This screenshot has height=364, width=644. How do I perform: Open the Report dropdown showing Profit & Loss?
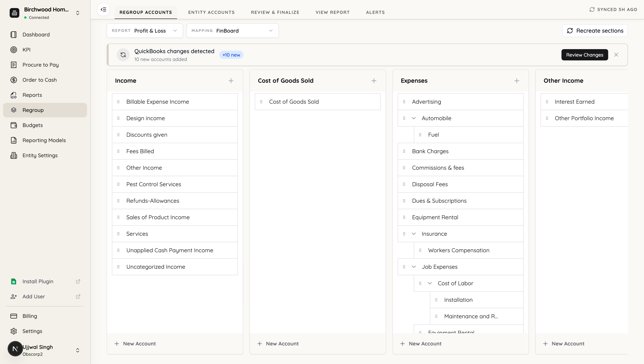tap(145, 31)
